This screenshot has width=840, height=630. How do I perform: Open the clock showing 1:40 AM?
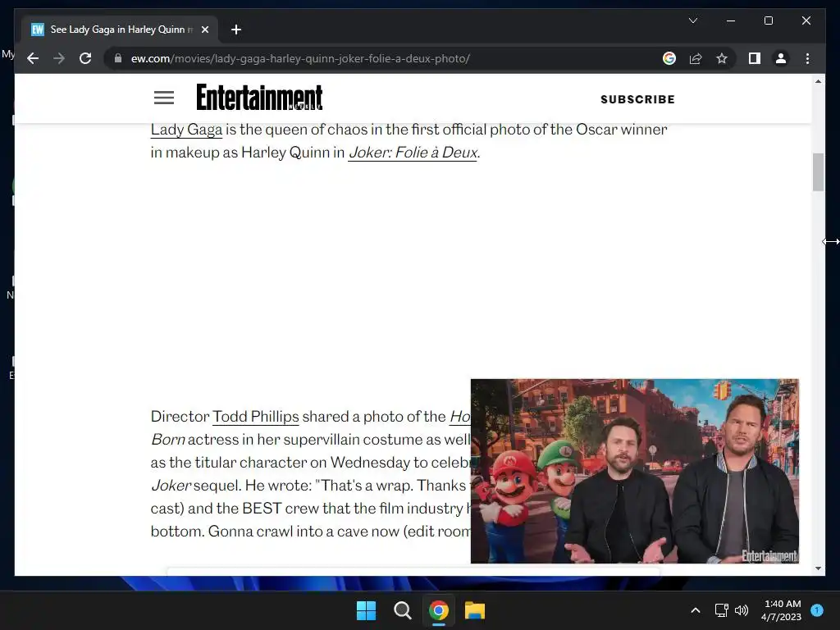pos(782,610)
